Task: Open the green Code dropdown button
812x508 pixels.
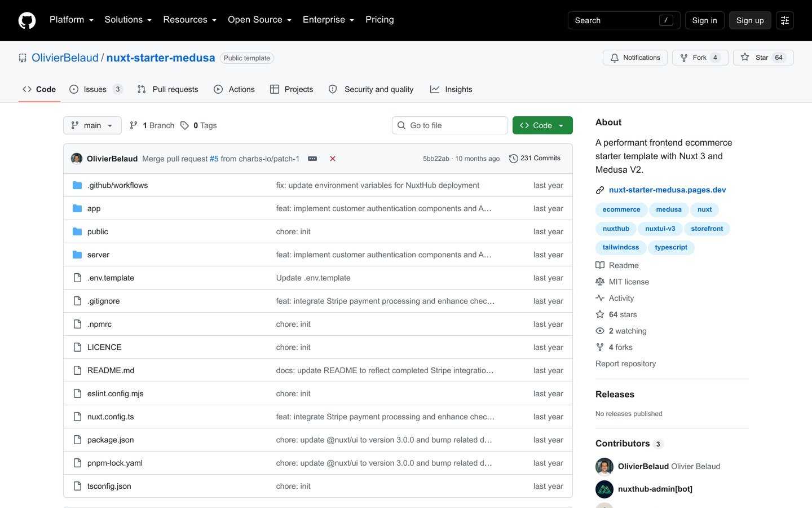Action: (x=542, y=125)
